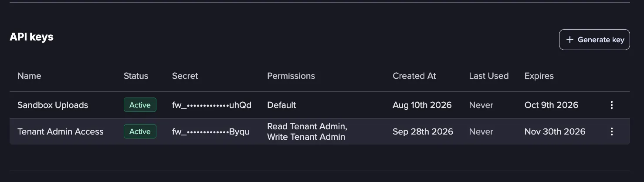Image resolution: width=644 pixels, height=182 pixels.
Task: Click the Oct 9th 2026 expiry date
Action: [x=551, y=105]
